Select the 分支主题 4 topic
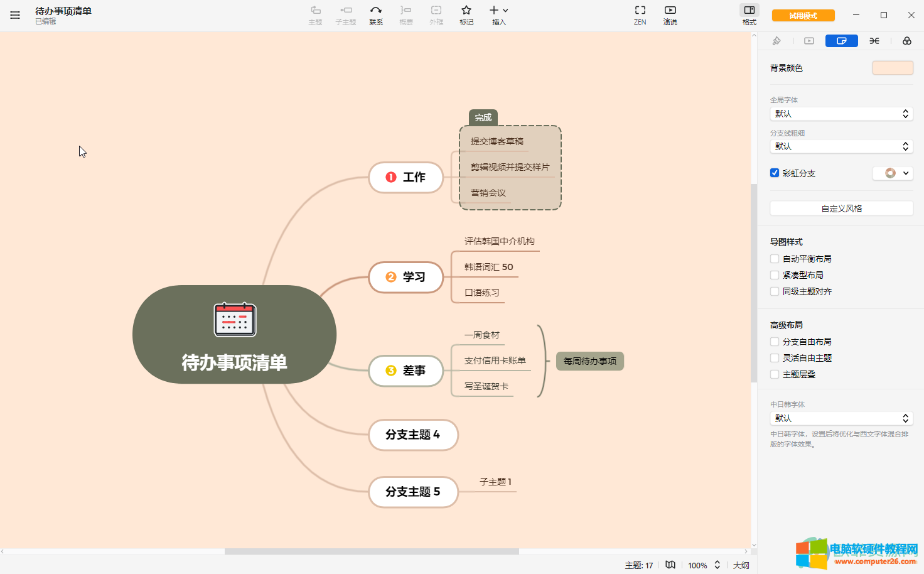Image resolution: width=924 pixels, height=574 pixels. click(x=413, y=435)
